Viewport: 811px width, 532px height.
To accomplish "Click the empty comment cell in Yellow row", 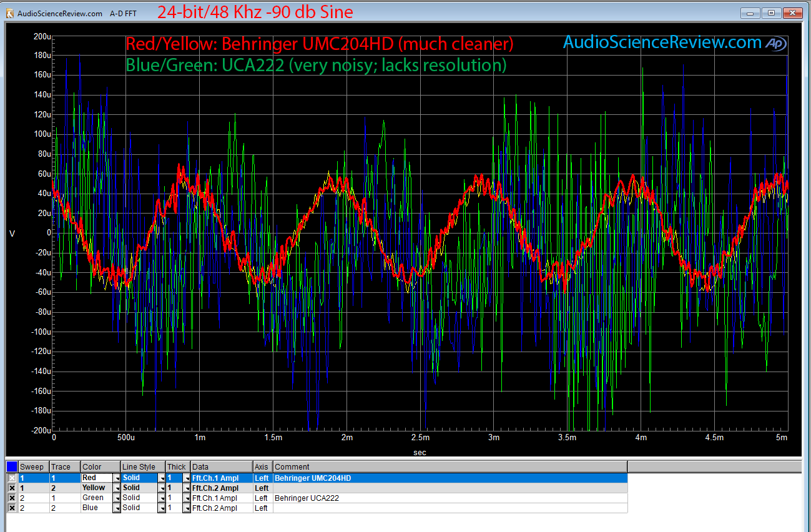I will tap(450, 488).
